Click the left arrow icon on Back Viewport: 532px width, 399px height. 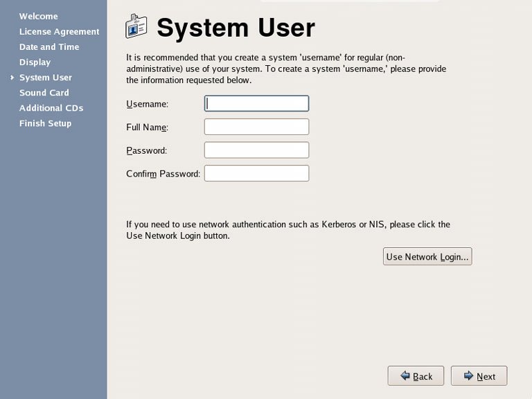coord(405,375)
